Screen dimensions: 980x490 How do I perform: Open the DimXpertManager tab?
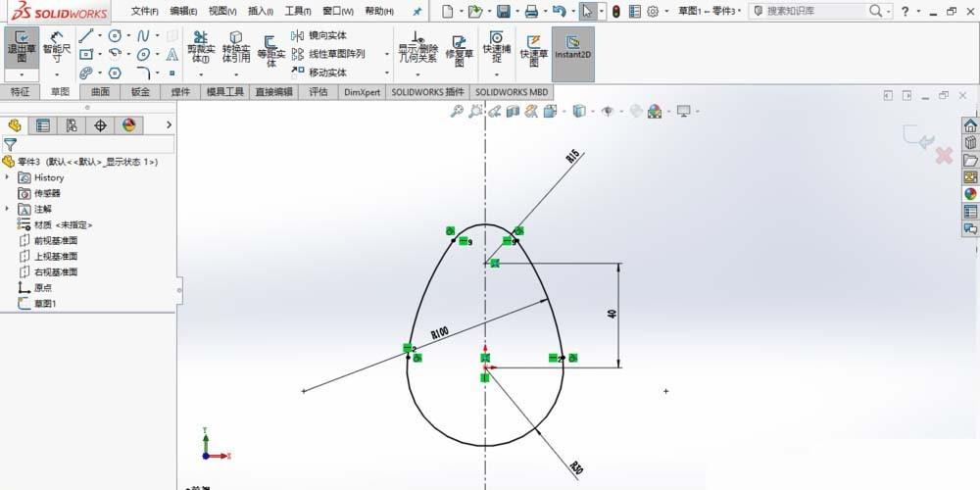pos(100,125)
